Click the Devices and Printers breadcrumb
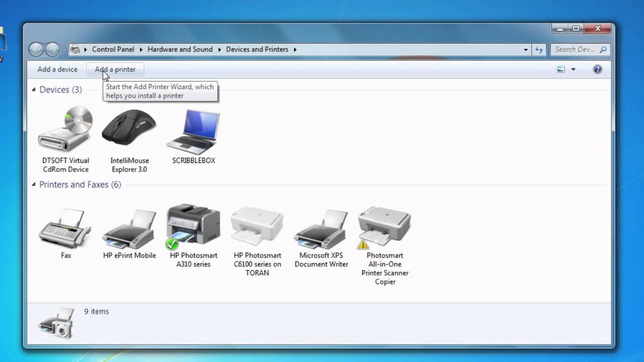 [257, 49]
